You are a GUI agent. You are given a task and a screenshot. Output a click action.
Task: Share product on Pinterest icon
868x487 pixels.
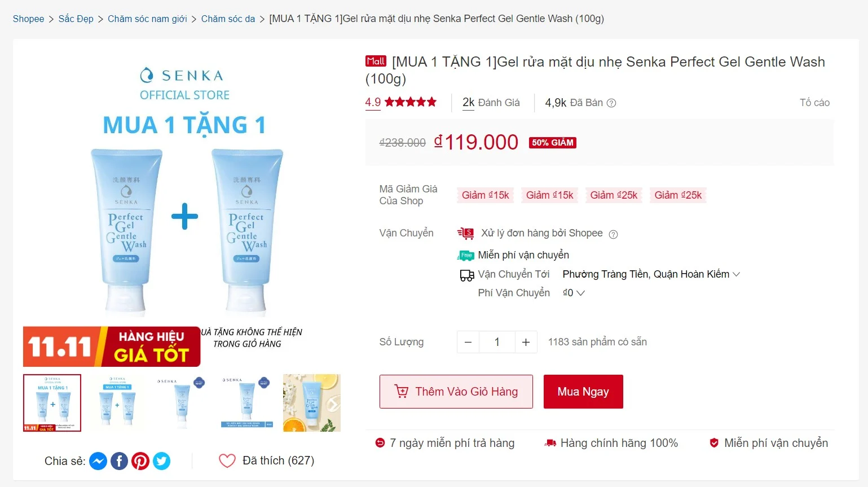pos(140,461)
